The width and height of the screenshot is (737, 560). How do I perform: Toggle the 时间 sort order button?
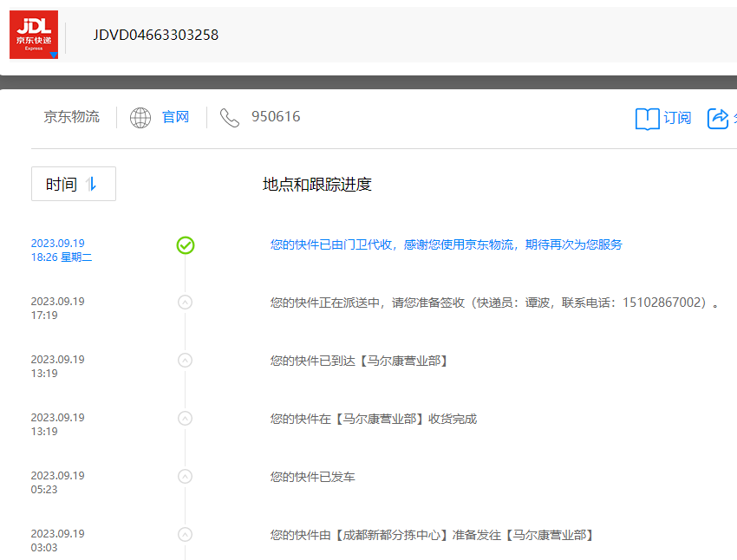[x=74, y=184]
